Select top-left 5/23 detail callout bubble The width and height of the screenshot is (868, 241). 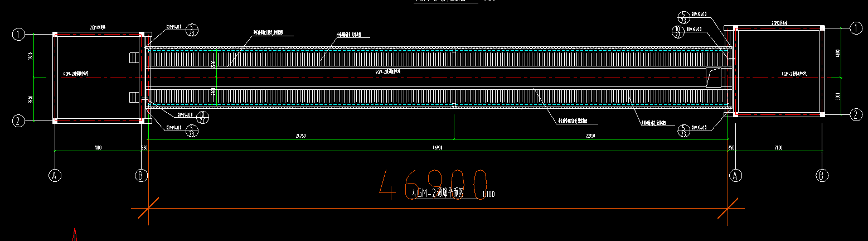[x=192, y=30]
